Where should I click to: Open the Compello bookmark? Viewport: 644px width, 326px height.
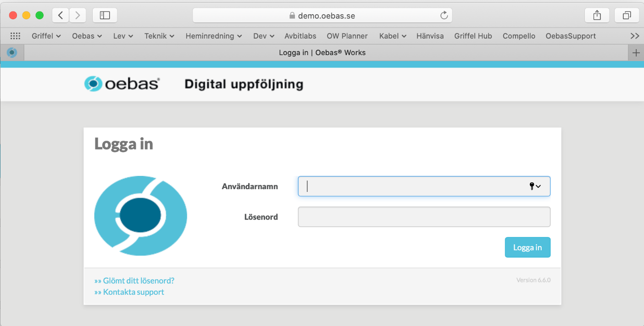click(x=519, y=36)
